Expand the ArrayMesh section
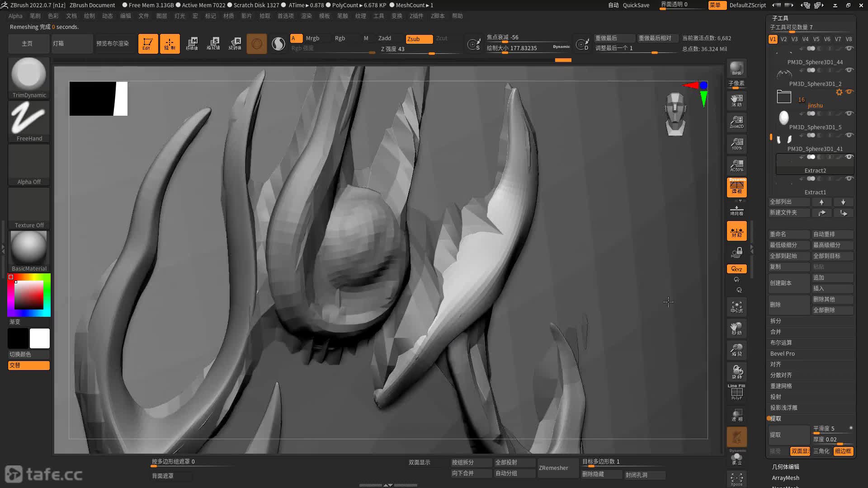868x488 pixels. (x=785, y=478)
